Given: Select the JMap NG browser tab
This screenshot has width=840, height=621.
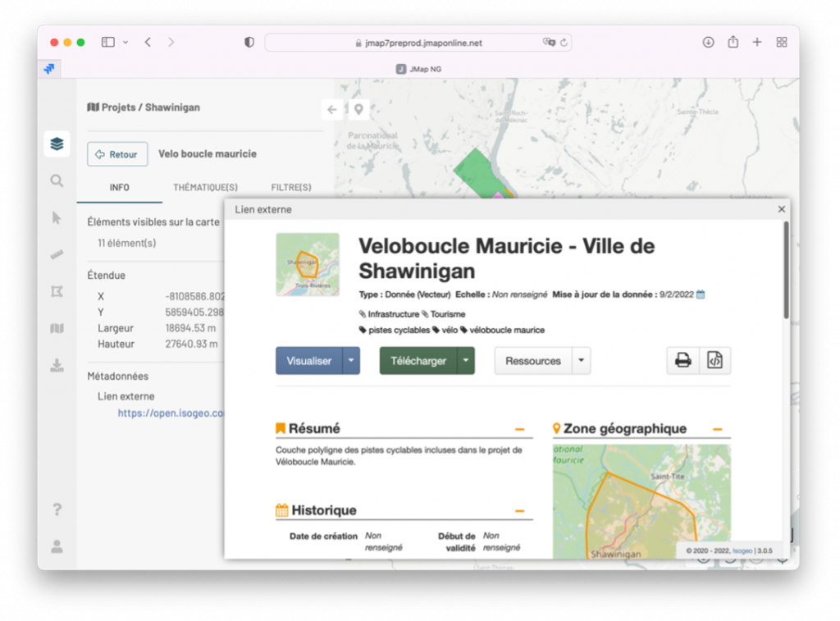Looking at the screenshot, I should coord(419,69).
